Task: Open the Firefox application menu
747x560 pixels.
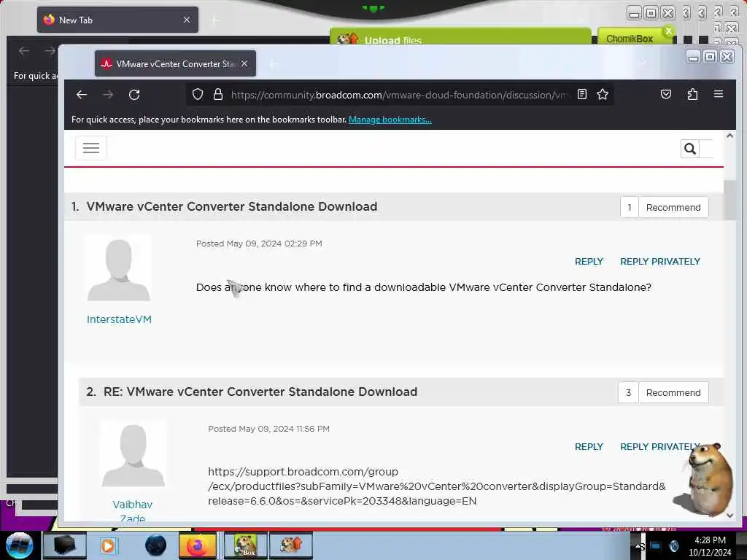Action: coord(719,94)
